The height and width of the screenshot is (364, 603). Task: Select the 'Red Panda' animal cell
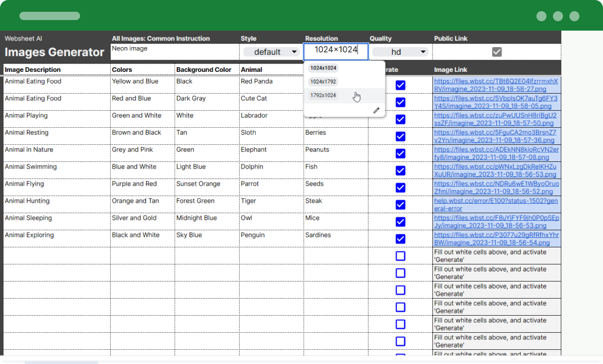271,85
